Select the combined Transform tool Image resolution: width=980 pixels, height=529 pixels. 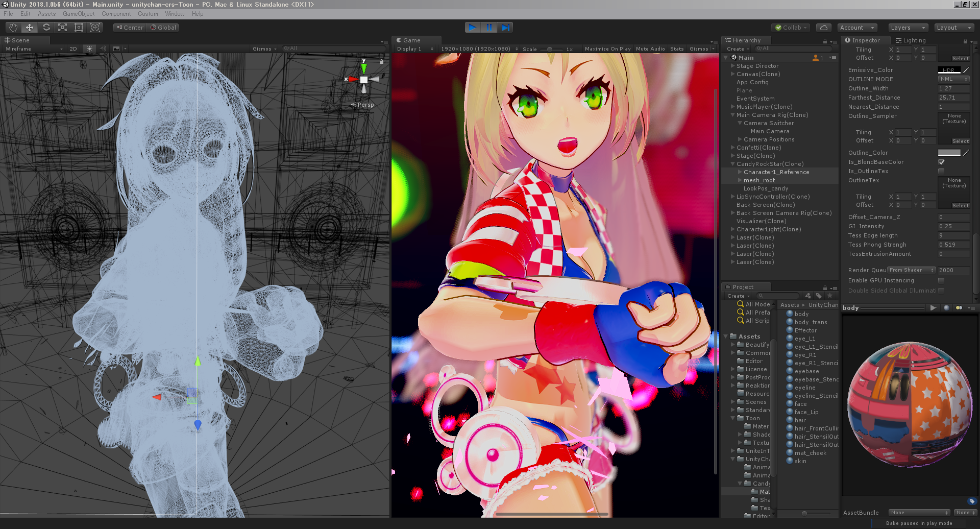[95, 28]
